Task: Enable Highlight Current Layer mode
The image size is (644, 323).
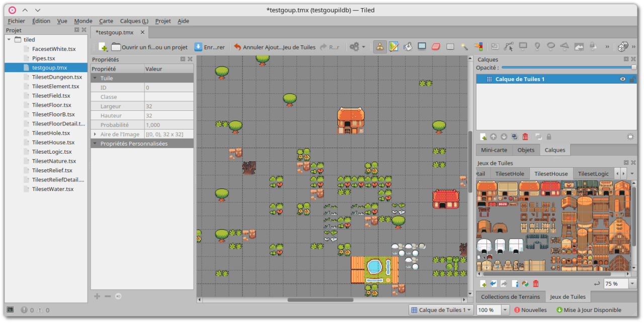Action: tap(630, 137)
